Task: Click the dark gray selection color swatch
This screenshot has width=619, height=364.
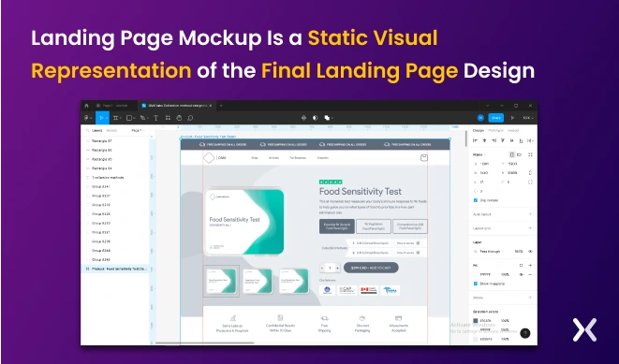Action: coord(476,321)
